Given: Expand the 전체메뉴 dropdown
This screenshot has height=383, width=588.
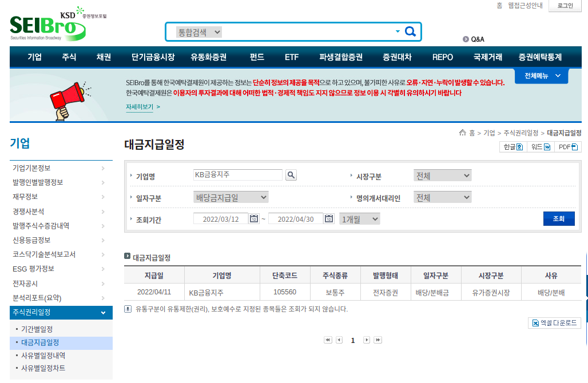Looking at the screenshot, I should point(542,75).
